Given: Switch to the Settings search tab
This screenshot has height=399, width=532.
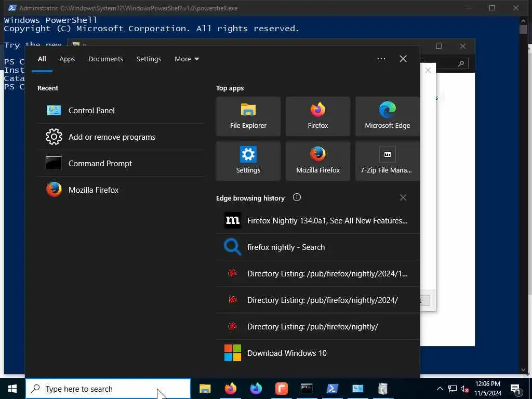Looking at the screenshot, I should pyautogui.click(x=149, y=59).
